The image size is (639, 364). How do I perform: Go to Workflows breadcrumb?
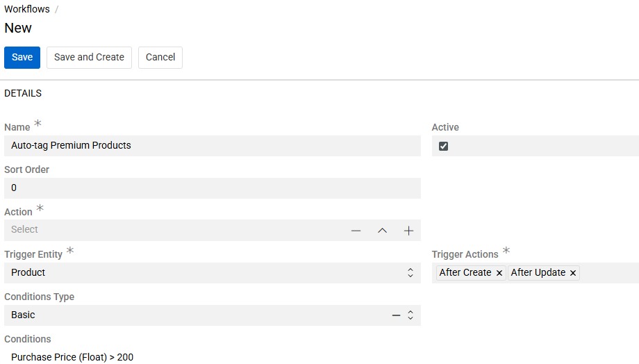pyautogui.click(x=27, y=9)
